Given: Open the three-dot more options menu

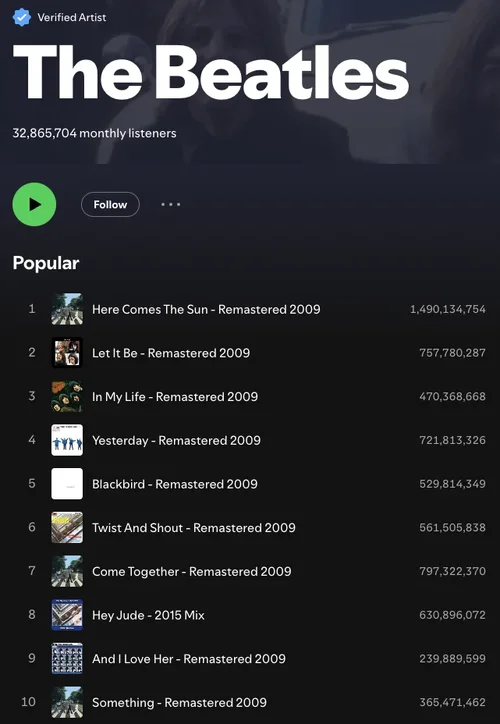Looking at the screenshot, I should point(171,205).
